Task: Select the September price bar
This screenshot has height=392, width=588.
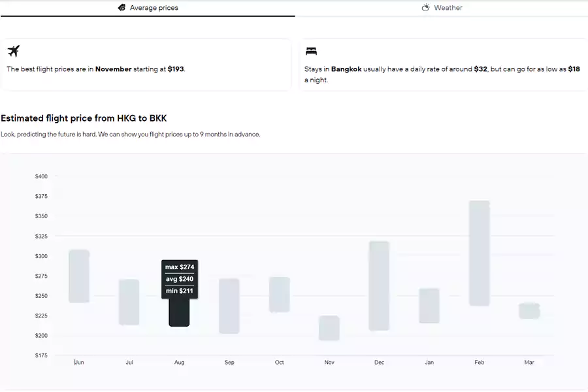Action: 229,306
